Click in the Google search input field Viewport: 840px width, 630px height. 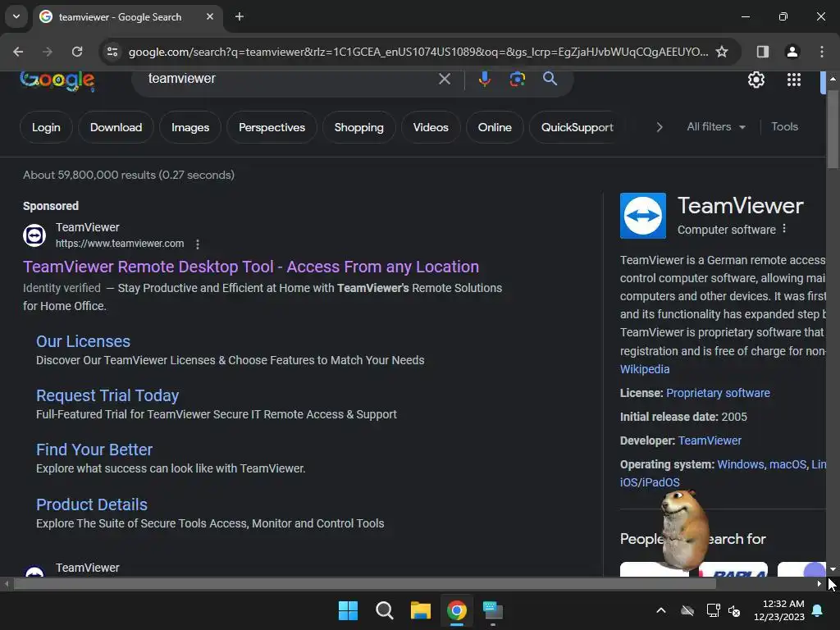pyautogui.click(x=290, y=79)
